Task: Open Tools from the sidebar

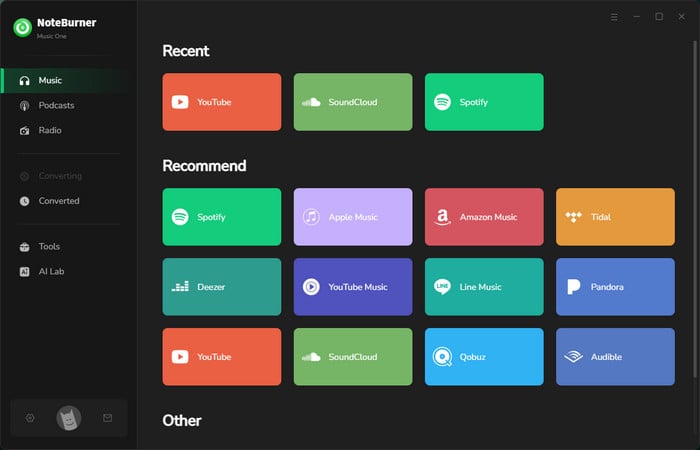Action: 48,246
